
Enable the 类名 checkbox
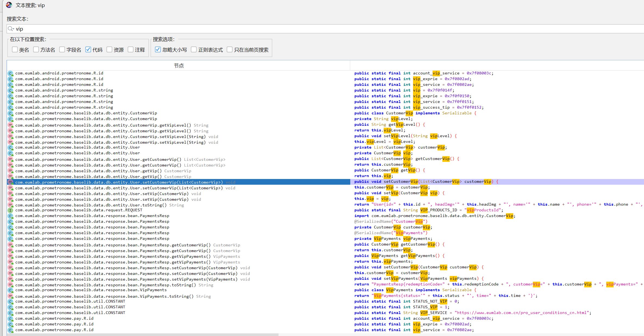point(15,49)
